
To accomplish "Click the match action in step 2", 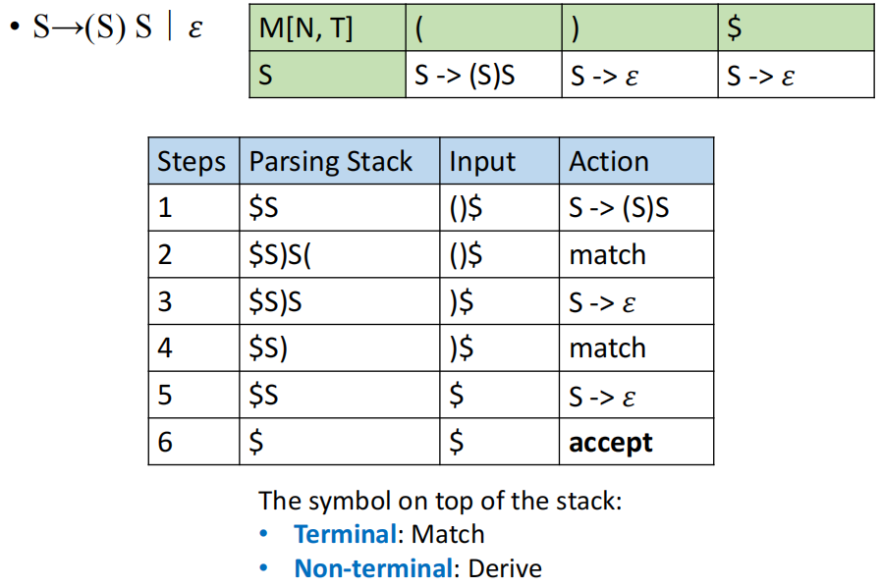I will pos(607,255).
